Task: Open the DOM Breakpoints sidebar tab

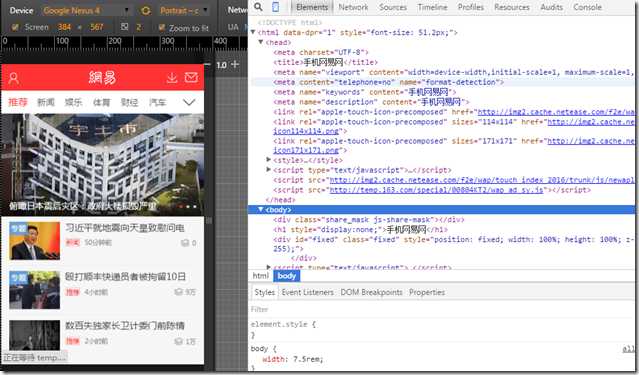Action: click(x=371, y=292)
